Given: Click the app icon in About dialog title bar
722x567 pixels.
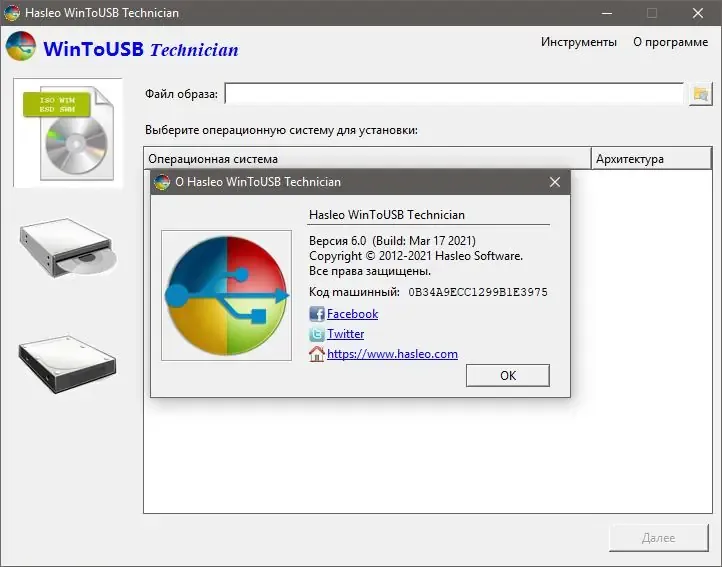Looking at the screenshot, I should 162,182.
